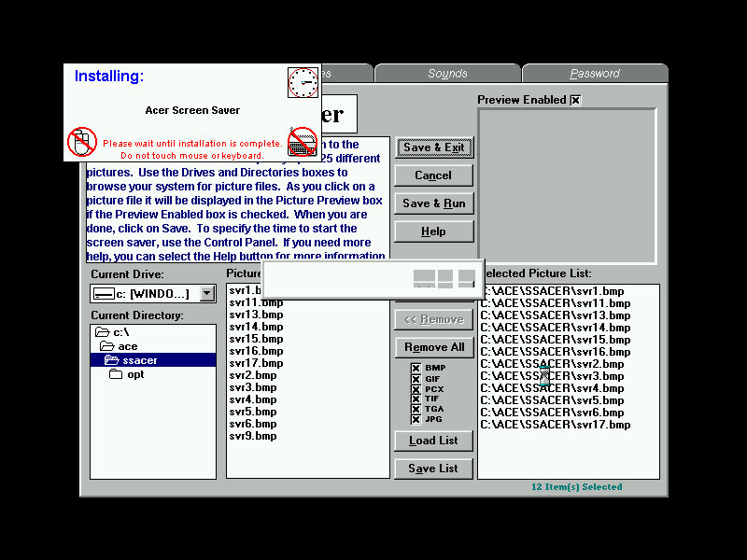Click the Load List button

pos(433,441)
